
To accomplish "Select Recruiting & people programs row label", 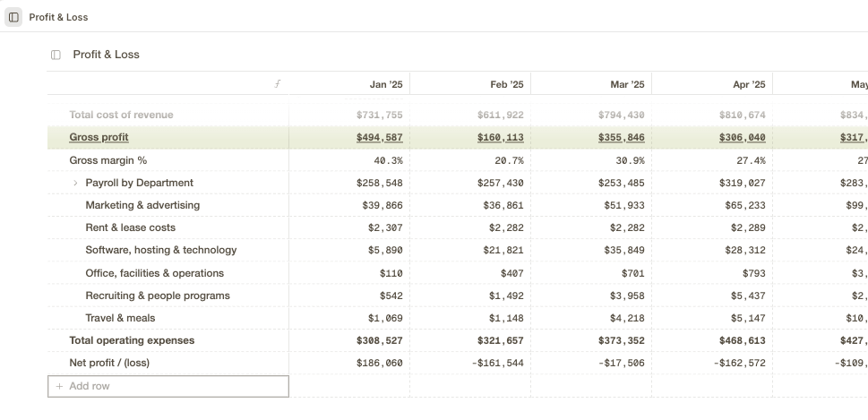I will pos(158,296).
